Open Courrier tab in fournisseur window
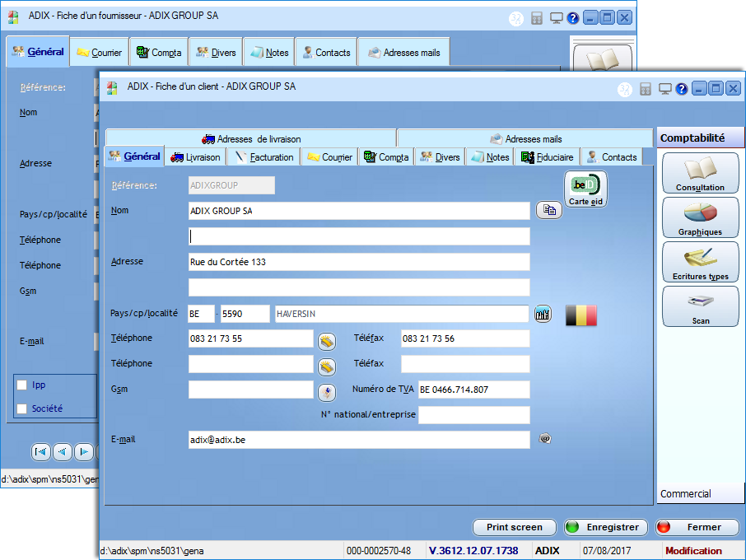 (x=100, y=53)
